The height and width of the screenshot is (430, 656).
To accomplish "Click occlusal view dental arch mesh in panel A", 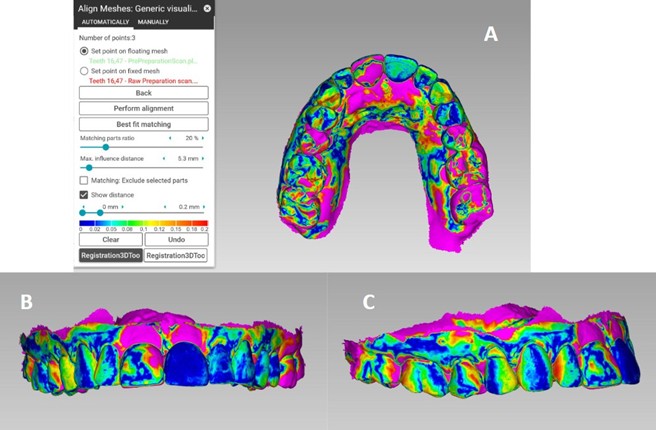I will coord(385,153).
